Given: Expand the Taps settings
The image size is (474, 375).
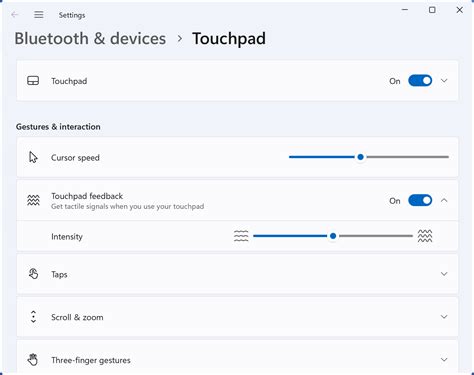Looking at the screenshot, I should point(444,274).
